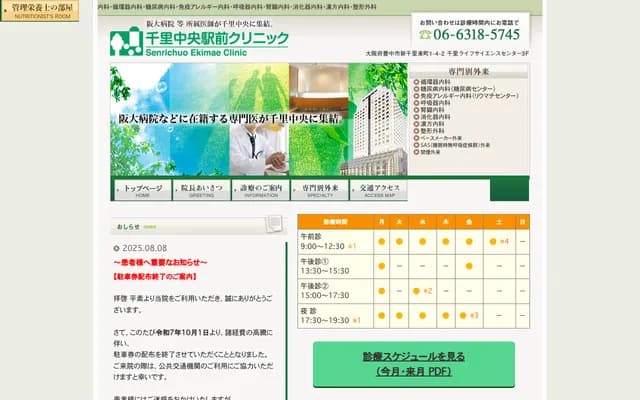
Task: Click the 診療時間 table header cell
Action: point(336,222)
